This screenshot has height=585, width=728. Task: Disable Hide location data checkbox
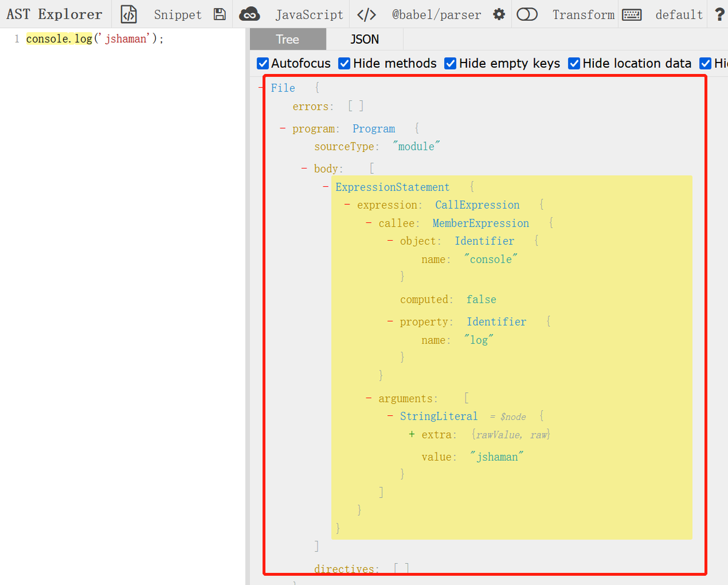[x=573, y=63]
